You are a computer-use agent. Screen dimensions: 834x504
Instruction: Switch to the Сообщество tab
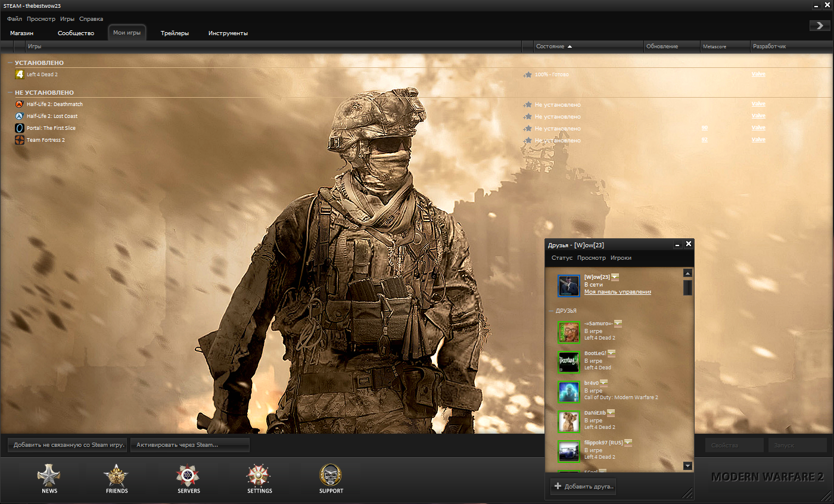click(76, 33)
